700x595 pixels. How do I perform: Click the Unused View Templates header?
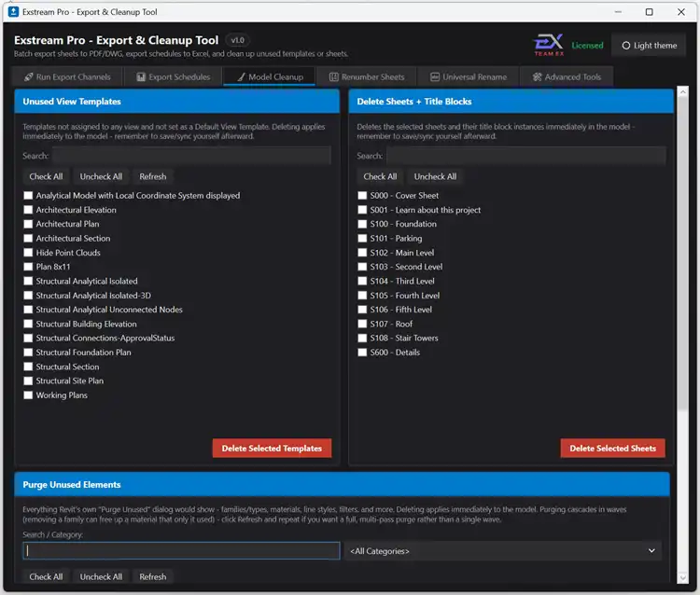click(176, 102)
